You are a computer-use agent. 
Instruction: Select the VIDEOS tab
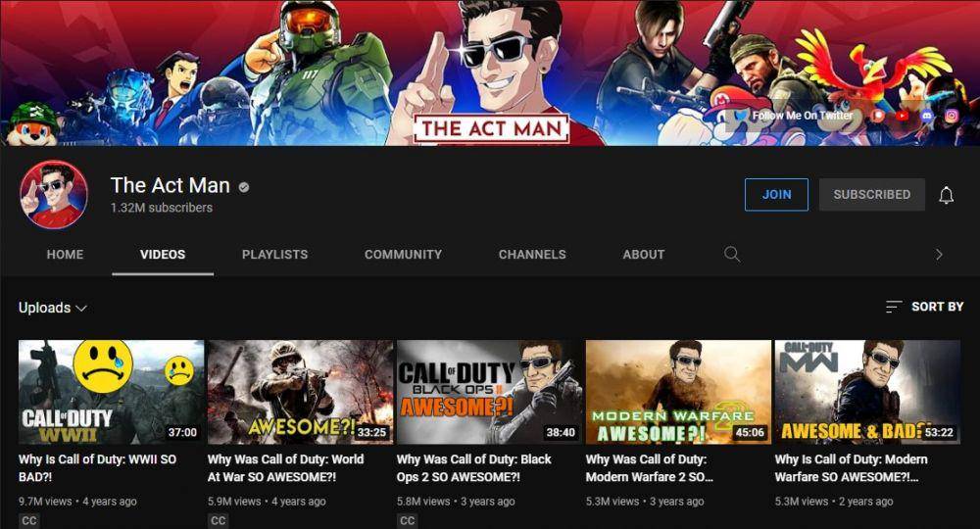tap(163, 254)
